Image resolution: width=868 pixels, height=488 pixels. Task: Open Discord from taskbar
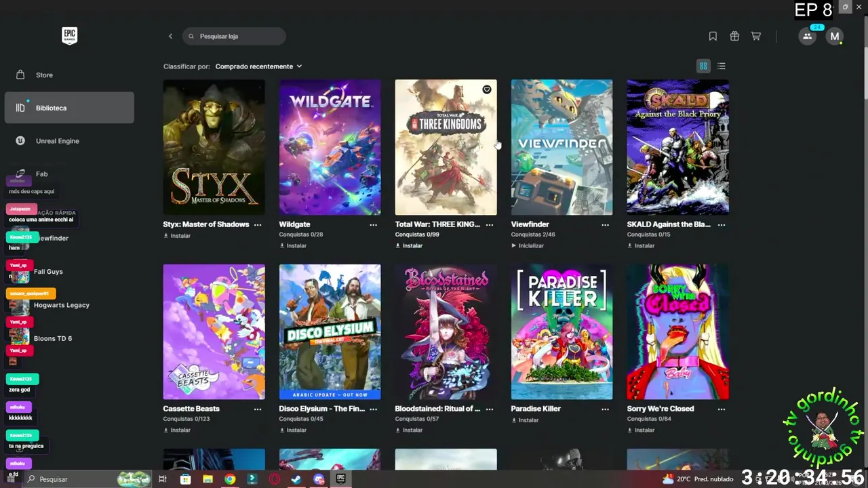(319, 479)
